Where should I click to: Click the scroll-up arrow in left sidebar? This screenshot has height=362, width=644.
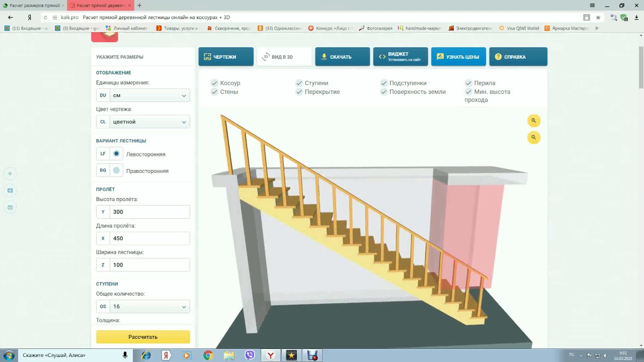pyautogui.click(x=10, y=174)
